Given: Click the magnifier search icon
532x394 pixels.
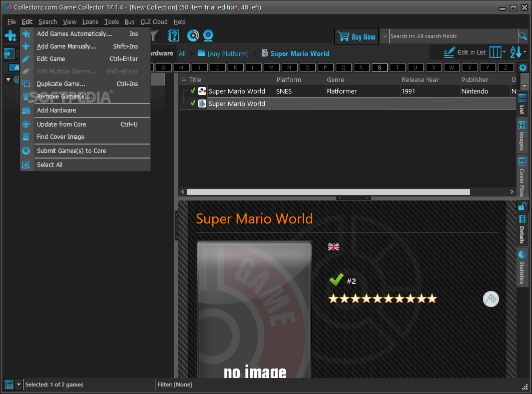Looking at the screenshot, I should 523,36.
